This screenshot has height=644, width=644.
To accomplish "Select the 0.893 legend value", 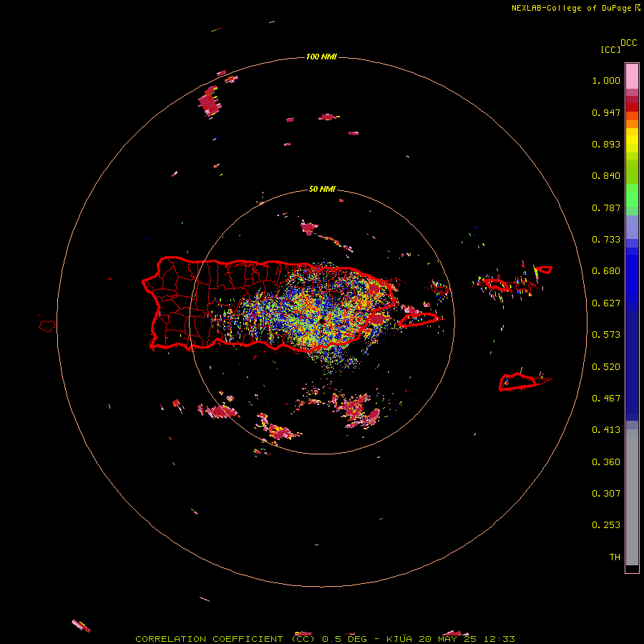I will coord(606,144).
